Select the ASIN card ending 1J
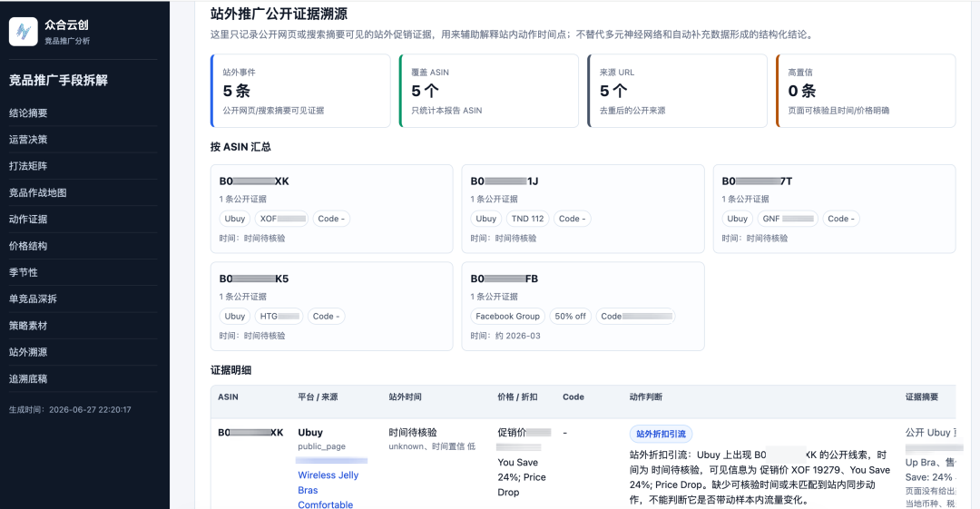The image size is (980, 509). tap(583, 209)
